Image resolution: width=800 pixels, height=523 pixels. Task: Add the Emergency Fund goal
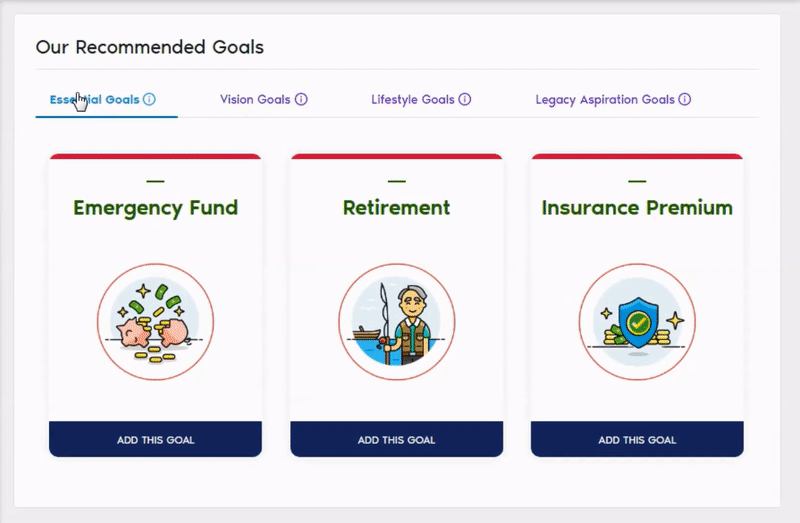(155, 440)
